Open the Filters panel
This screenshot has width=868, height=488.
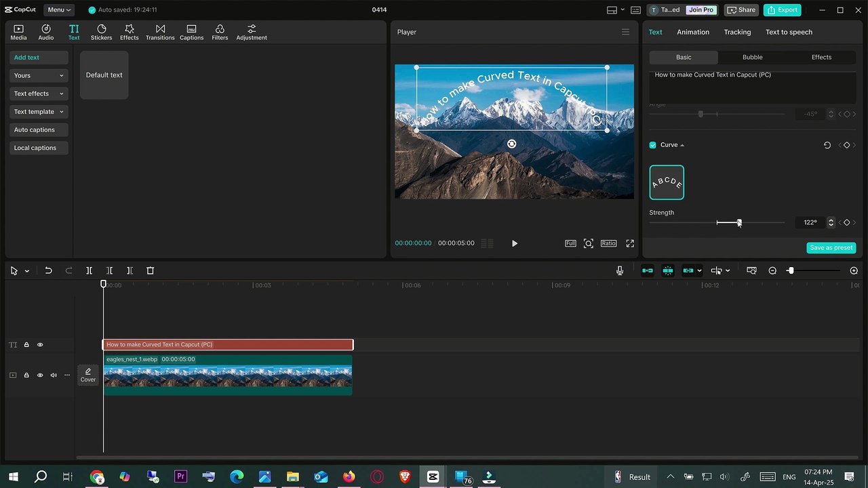220,32
